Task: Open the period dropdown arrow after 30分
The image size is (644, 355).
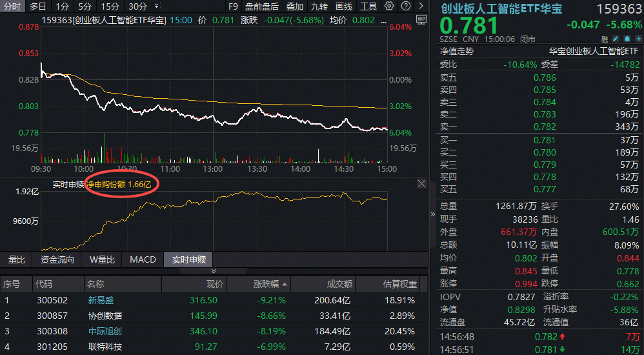Action: click(x=156, y=6)
